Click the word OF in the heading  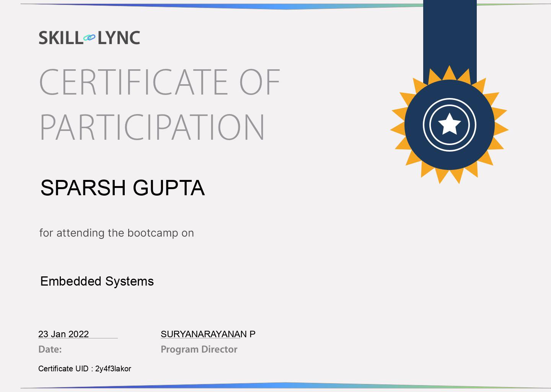tap(260, 82)
